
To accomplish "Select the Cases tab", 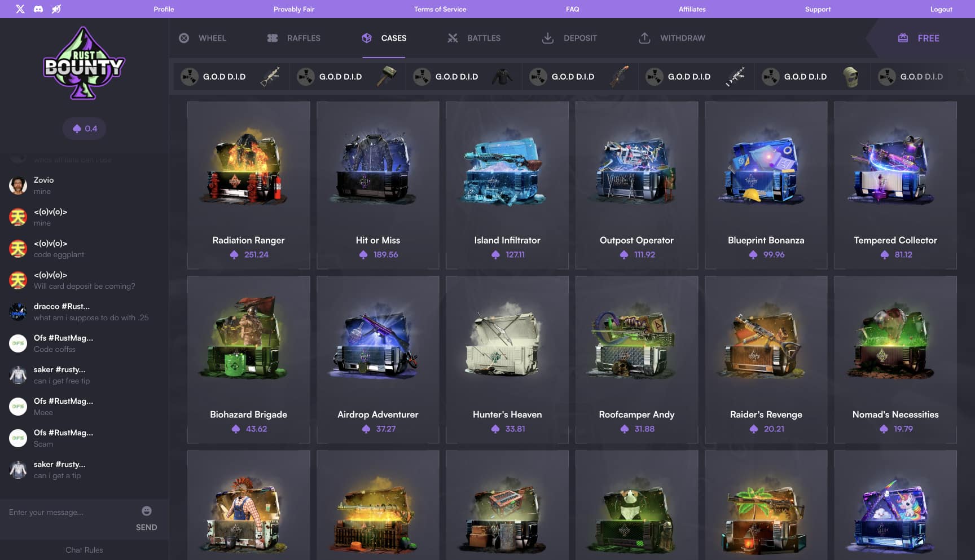I will (x=384, y=38).
